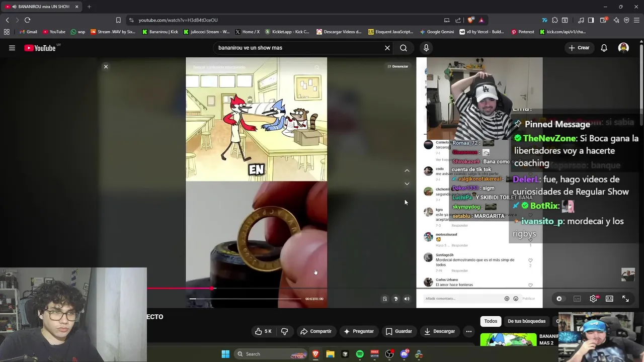644x362 pixels.
Task: Run the YouTube search magnifier button
Action: tap(404, 48)
